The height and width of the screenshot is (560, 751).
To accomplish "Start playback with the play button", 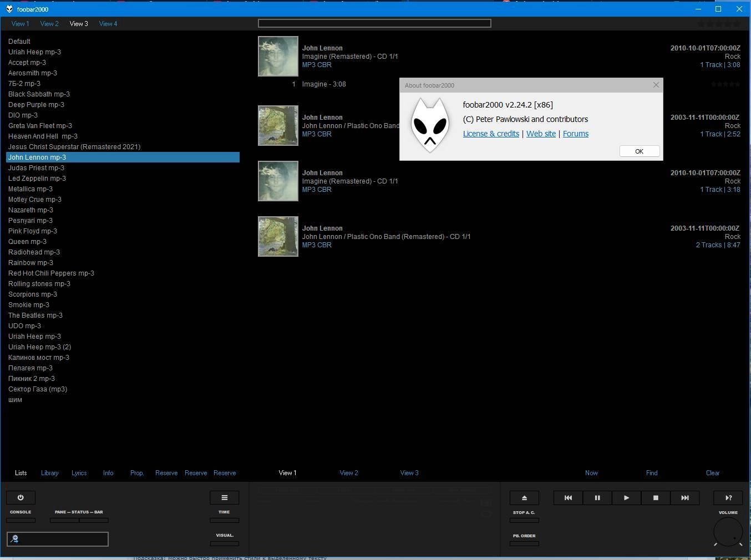I will pyautogui.click(x=626, y=498).
